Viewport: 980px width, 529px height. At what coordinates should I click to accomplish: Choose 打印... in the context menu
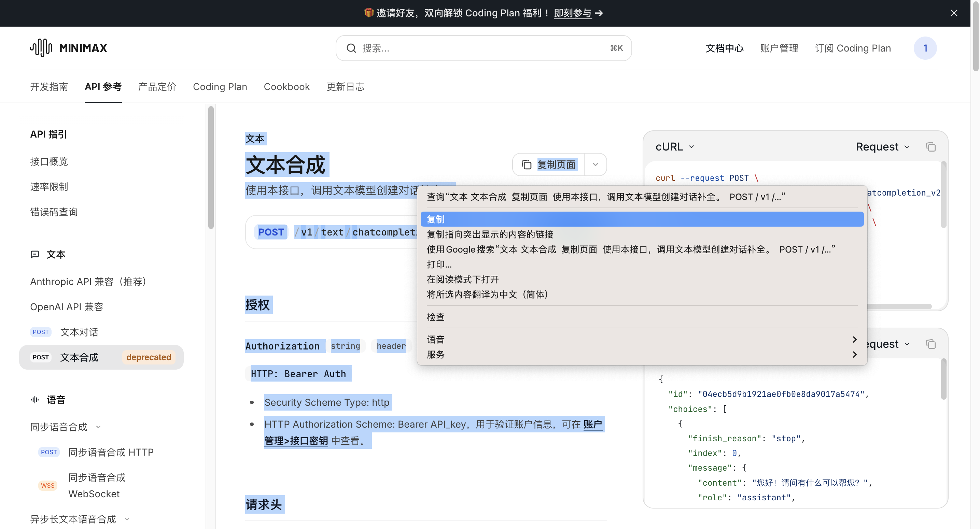click(642, 264)
